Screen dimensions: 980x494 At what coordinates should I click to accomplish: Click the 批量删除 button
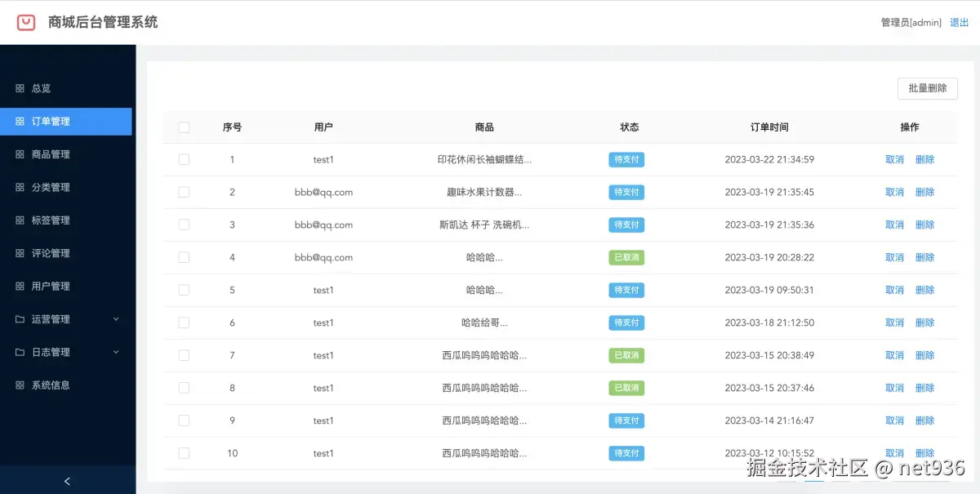(928, 88)
